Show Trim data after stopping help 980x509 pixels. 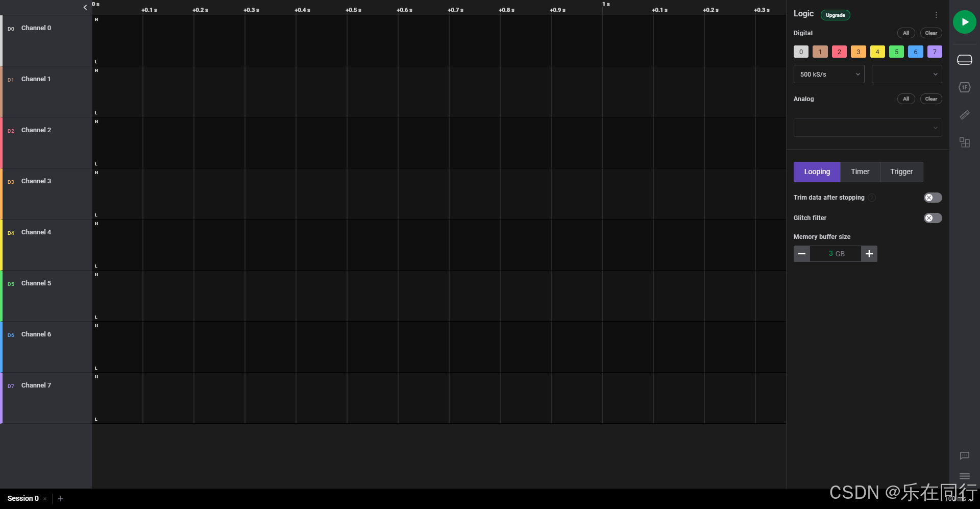point(872,198)
